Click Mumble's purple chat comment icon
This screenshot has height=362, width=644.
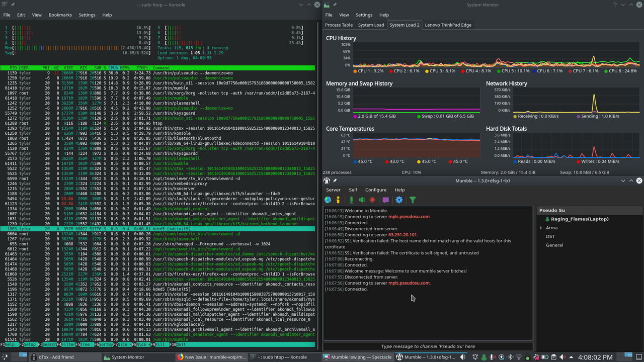[x=385, y=200]
